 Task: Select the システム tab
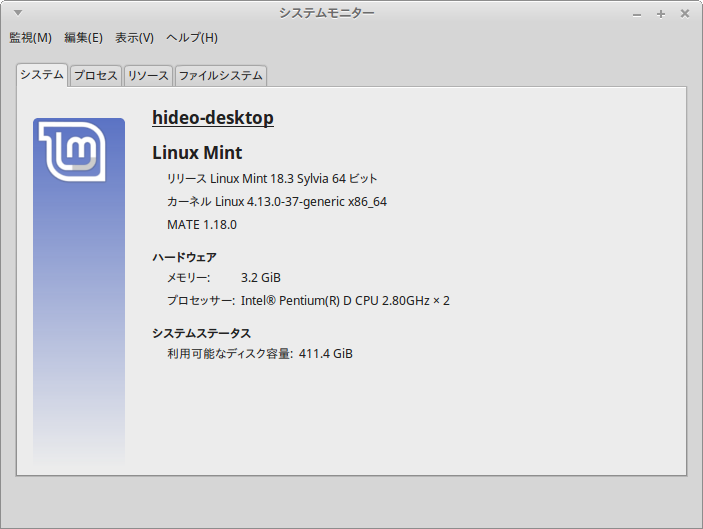[42, 75]
